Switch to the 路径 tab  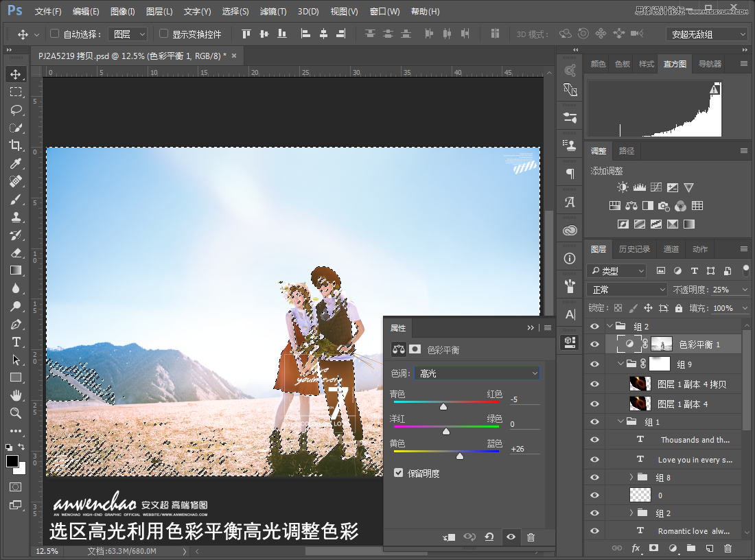(626, 151)
